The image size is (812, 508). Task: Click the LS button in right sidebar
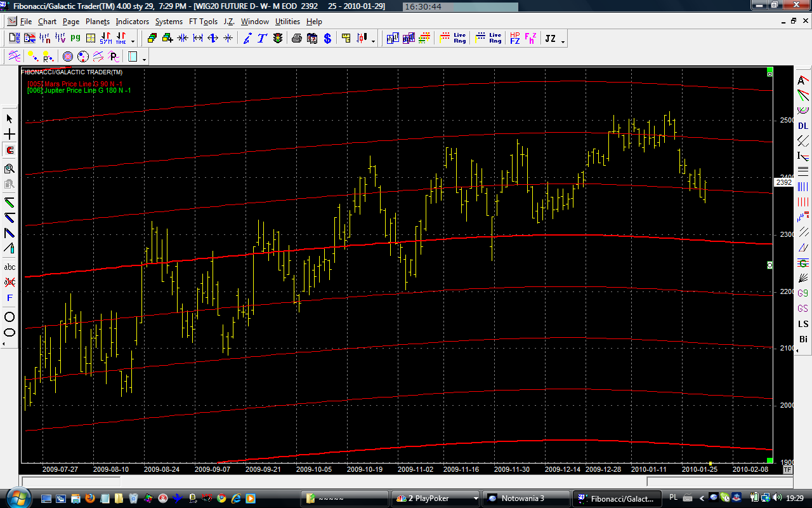[x=803, y=324]
